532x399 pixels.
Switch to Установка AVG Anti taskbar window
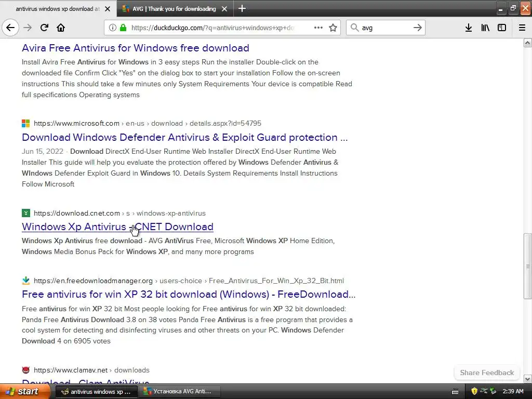coord(180,392)
